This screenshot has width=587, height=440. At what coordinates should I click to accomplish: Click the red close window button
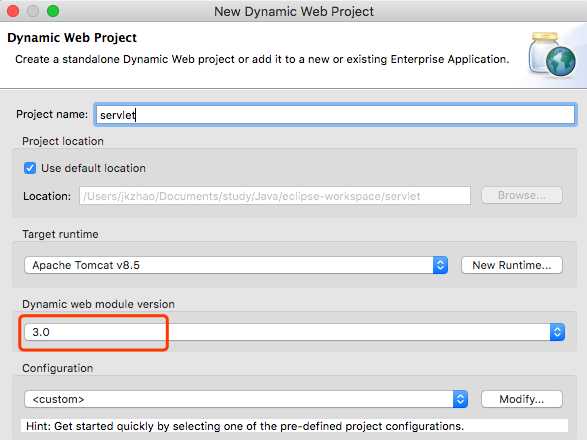pos(13,11)
